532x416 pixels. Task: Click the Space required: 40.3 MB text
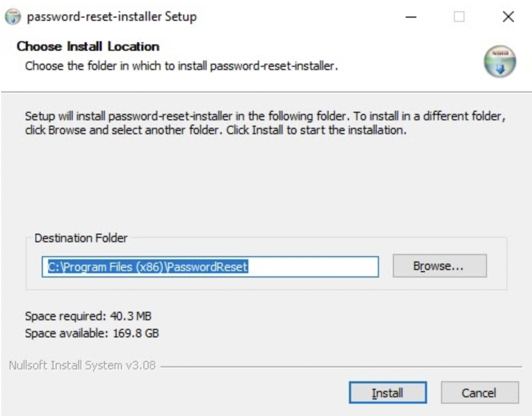tap(88, 316)
